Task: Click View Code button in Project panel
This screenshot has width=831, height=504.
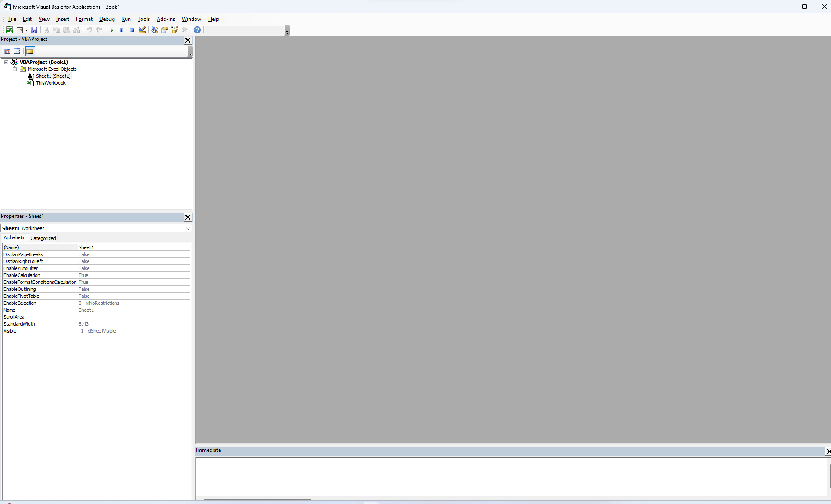Action: [x=7, y=51]
